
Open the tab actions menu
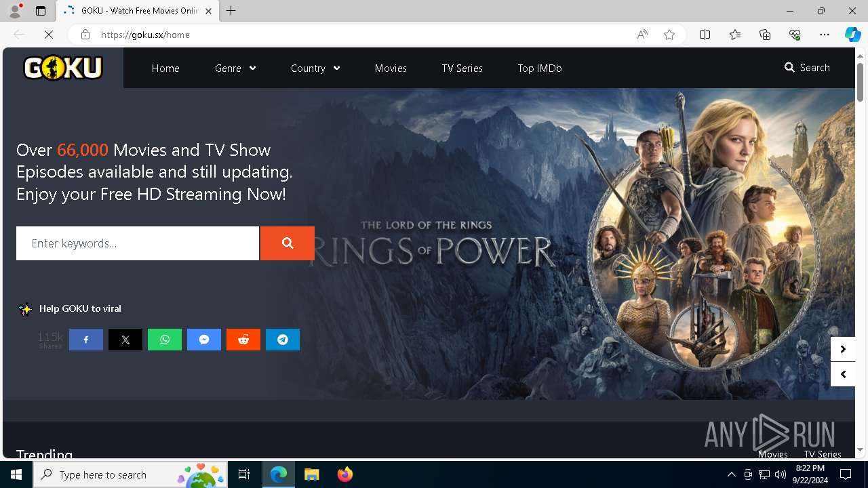coord(41,11)
